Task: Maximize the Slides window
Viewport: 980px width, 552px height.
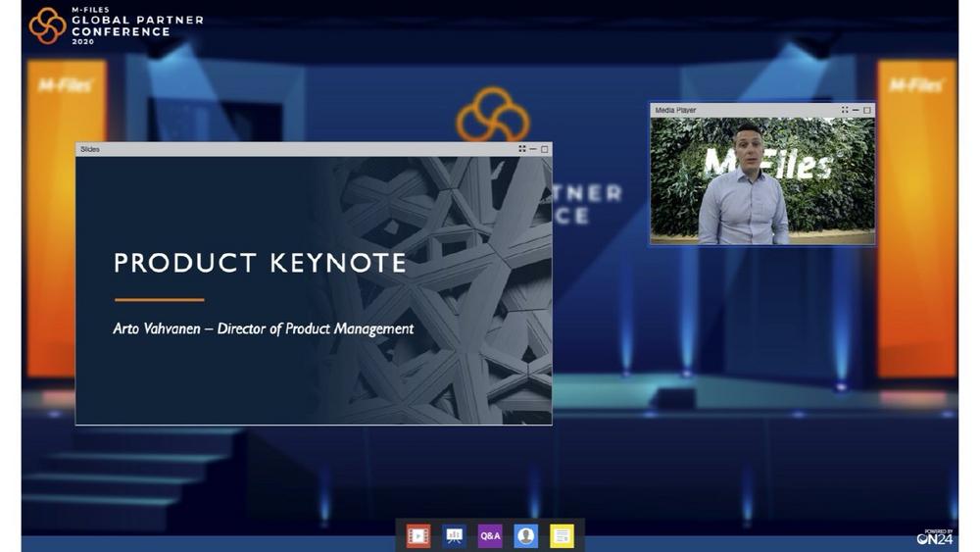Action: (x=545, y=149)
